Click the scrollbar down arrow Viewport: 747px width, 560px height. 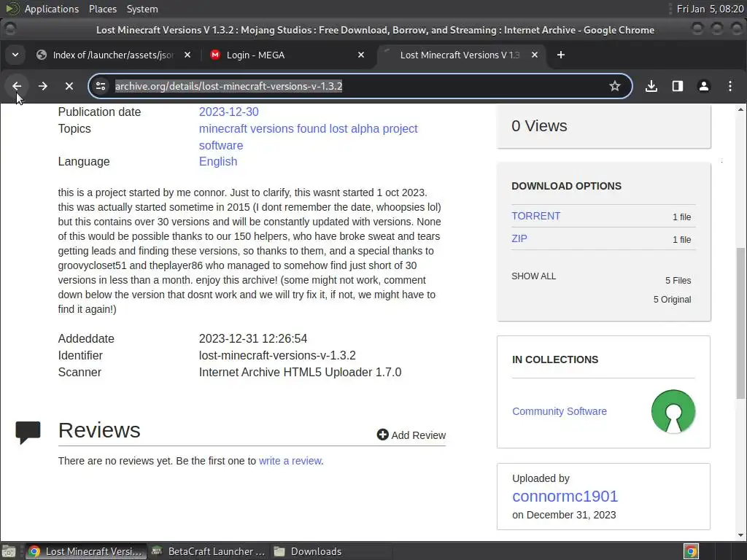point(740,535)
